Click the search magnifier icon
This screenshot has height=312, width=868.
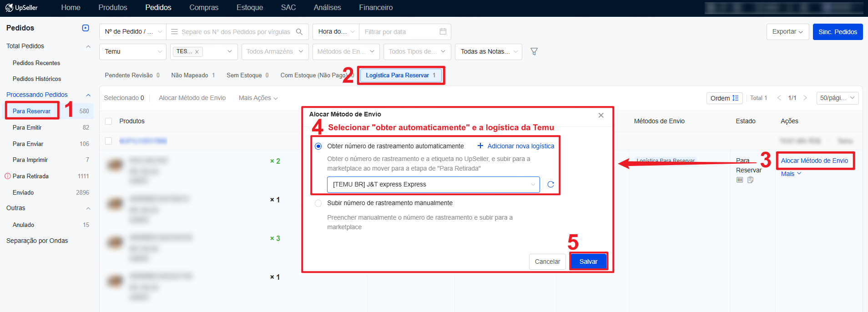(299, 32)
